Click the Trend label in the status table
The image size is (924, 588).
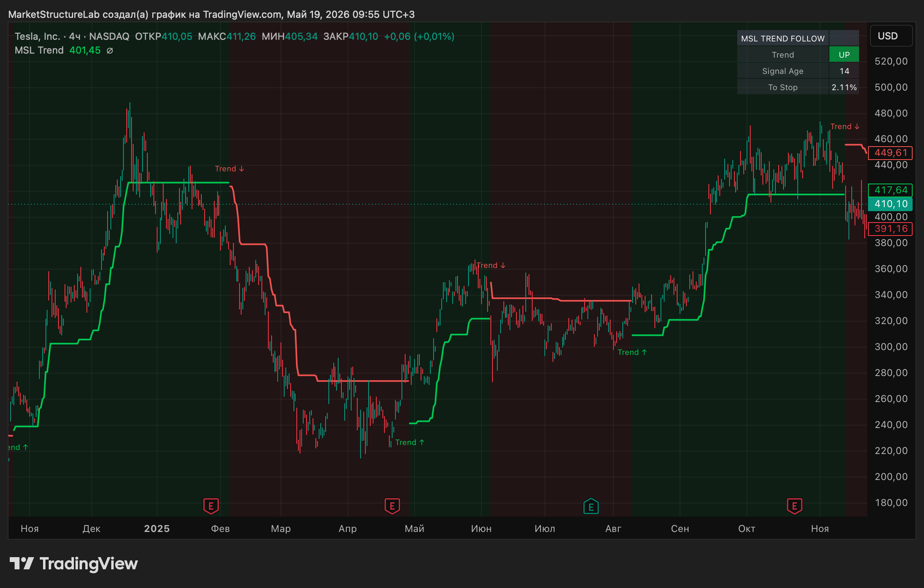(783, 54)
